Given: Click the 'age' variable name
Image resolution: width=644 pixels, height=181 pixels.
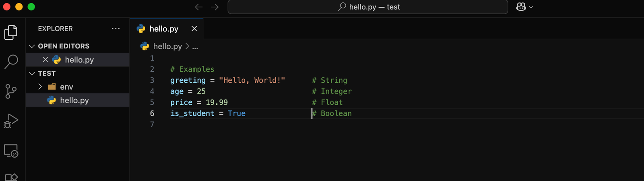Looking at the screenshot, I should [177, 92].
